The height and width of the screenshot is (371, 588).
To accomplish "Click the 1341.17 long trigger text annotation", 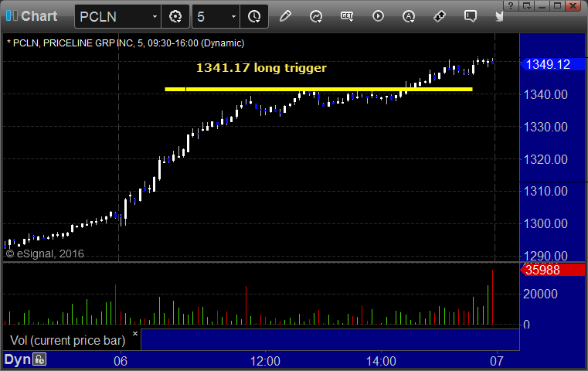I will (x=261, y=68).
